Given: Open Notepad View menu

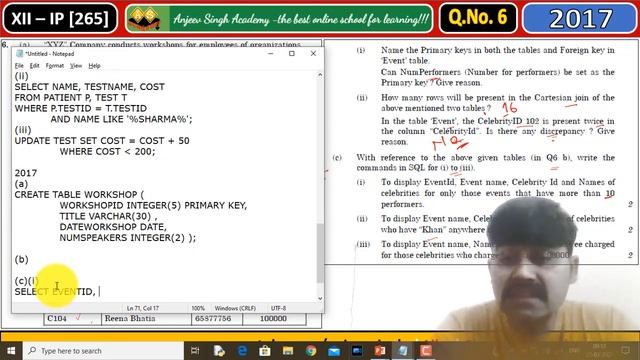Looking at the screenshot, I should (76, 66).
